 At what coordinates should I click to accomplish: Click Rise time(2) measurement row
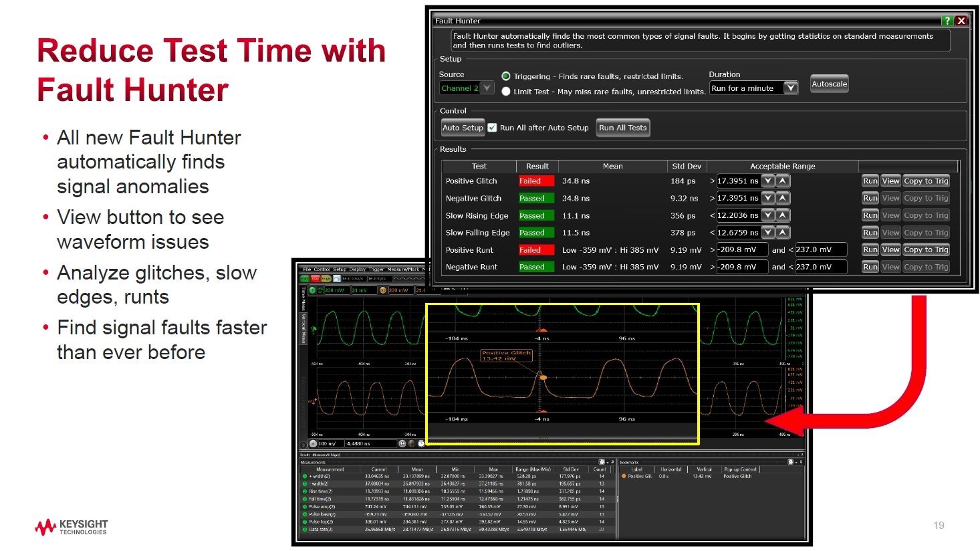tap(457, 491)
